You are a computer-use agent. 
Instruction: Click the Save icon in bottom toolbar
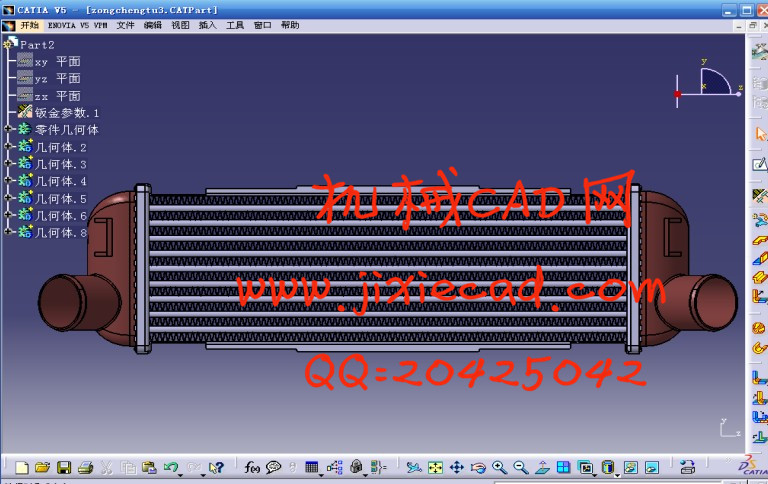63,467
